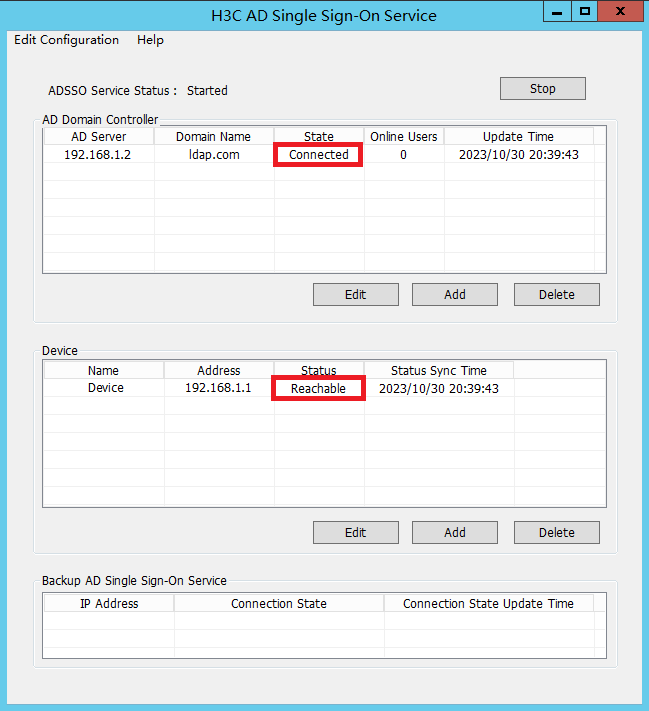Screen dimensions: 649x711
Task: Click the Started service status text
Action: 207,91
